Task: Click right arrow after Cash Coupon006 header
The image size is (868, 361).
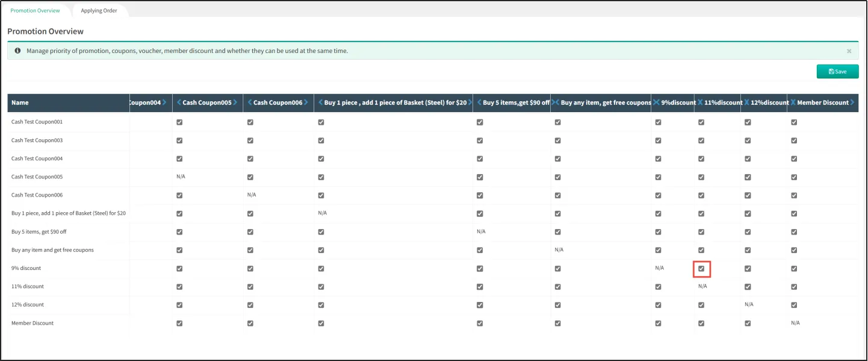Action: coord(307,103)
